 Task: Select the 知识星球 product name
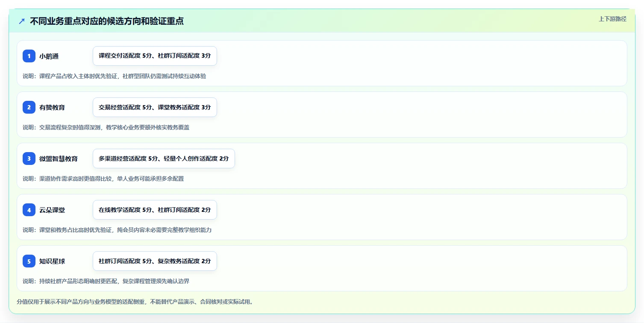point(52,261)
